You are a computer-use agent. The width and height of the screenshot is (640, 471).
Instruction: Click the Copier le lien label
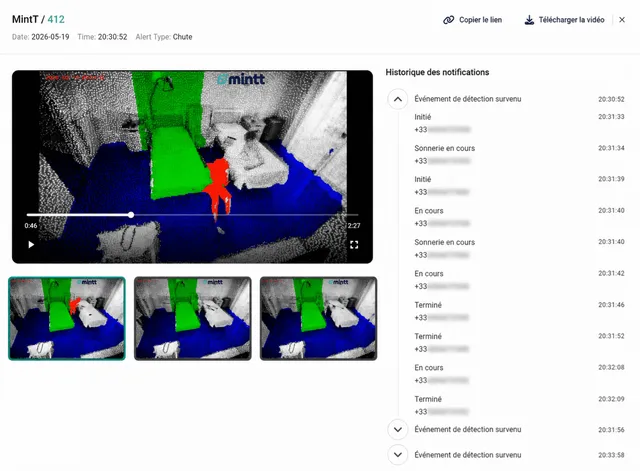pyautogui.click(x=480, y=20)
